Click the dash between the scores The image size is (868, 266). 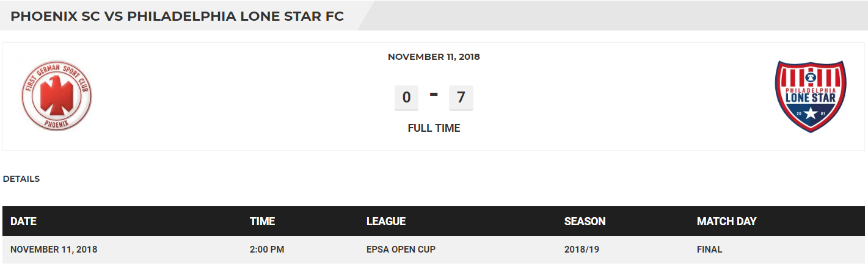coord(434,95)
